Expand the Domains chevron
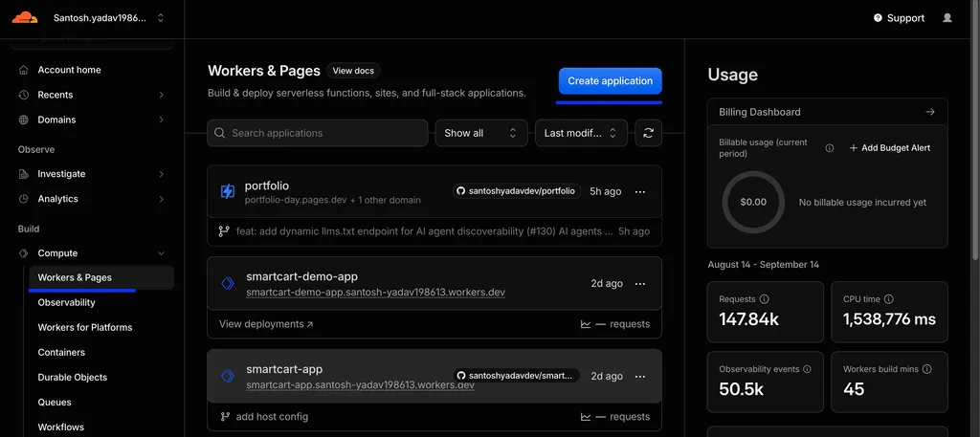This screenshot has height=437, width=980. (x=161, y=120)
